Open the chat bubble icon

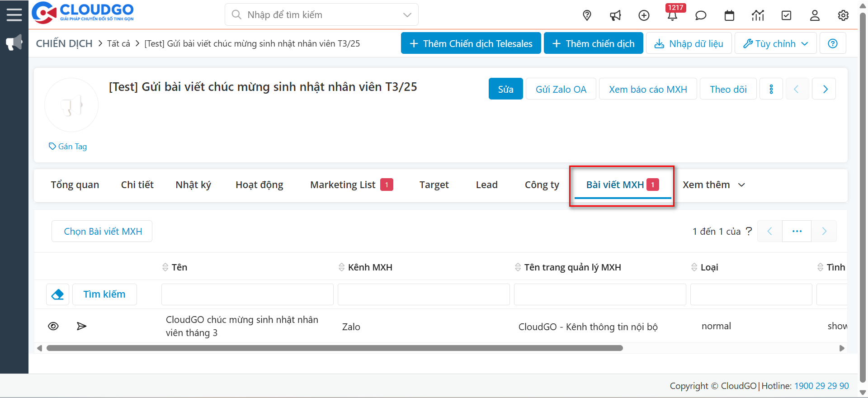pos(701,15)
